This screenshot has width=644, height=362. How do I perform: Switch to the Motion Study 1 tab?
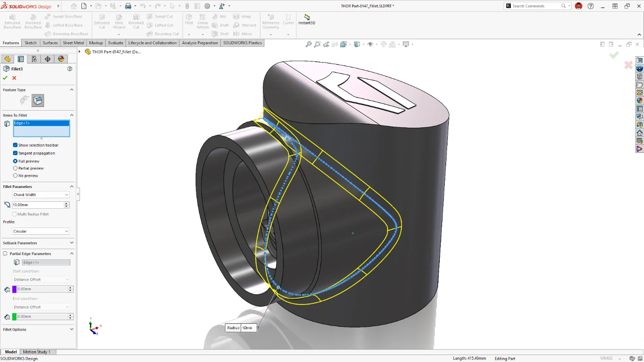pos(37,352)
